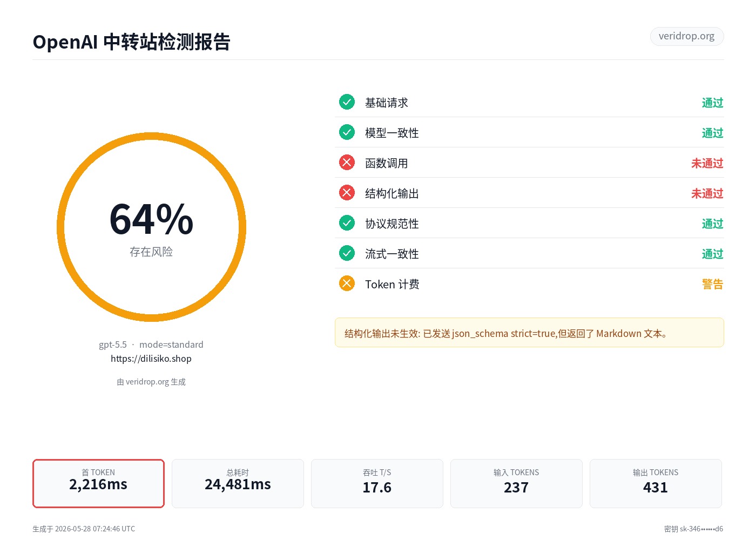Select the 输入 TOKENS 237 card

pyautogui.click(x=516, y=483)
